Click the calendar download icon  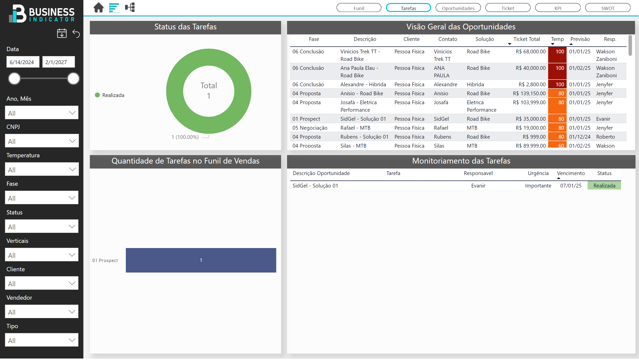pos(62,33)
